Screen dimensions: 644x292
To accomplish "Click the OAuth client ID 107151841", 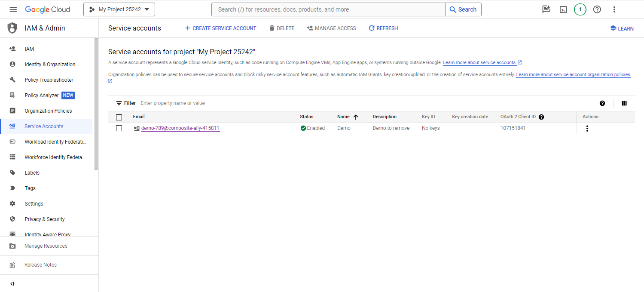I will (x=513, y=128).
